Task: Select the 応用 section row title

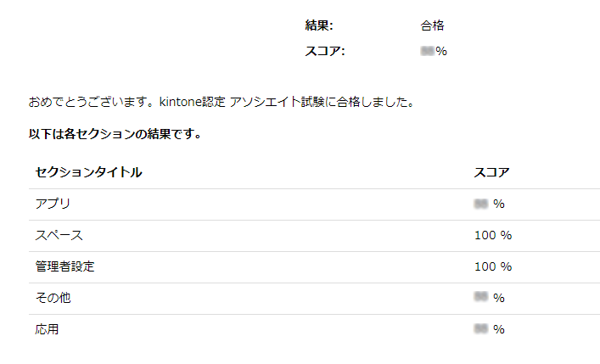Action: click(x=47, y=329)
